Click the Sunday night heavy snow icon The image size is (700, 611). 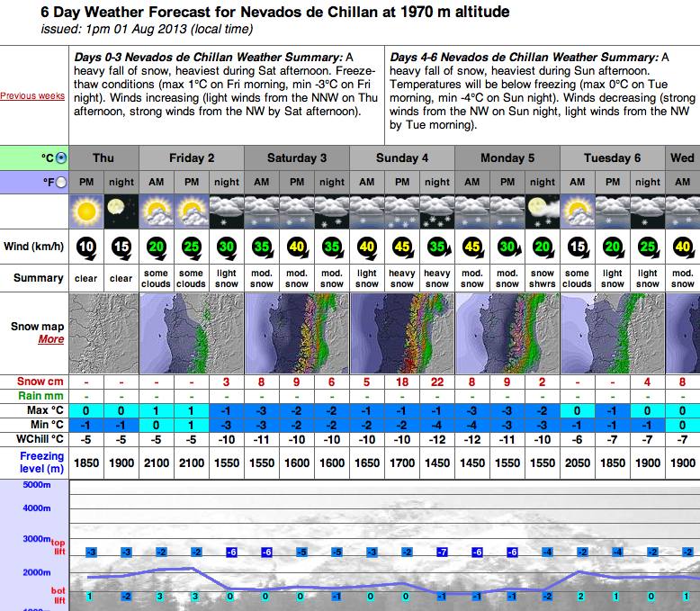click(437, 211)
